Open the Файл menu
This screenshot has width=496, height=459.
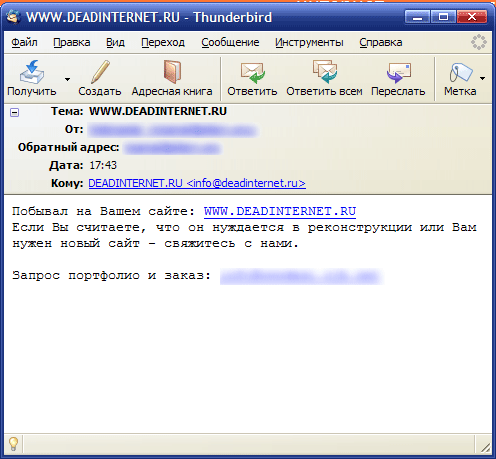click(24, 43)
